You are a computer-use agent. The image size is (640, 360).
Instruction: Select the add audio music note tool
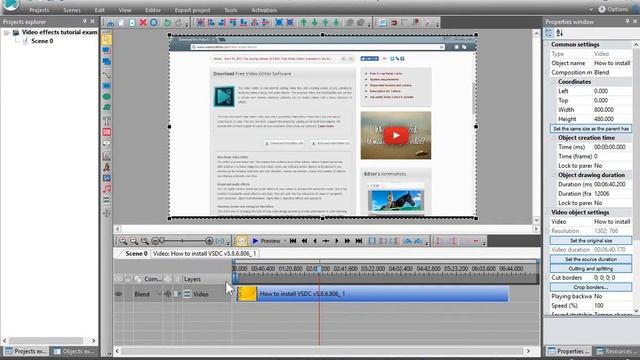107,189
